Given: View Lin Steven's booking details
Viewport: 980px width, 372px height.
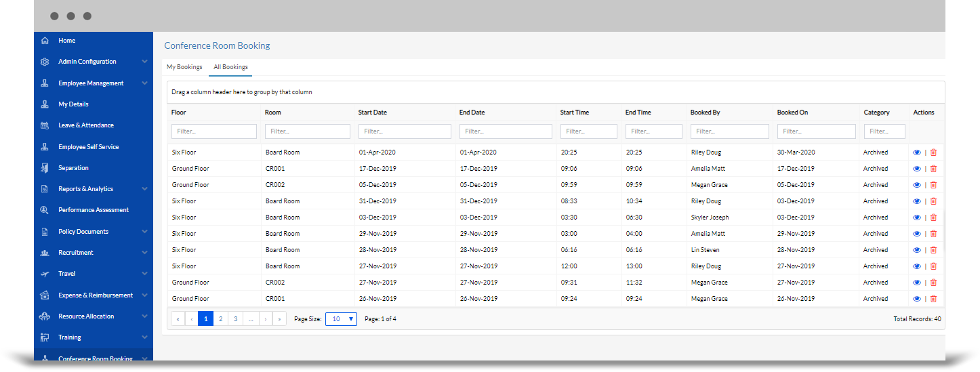Looking at the screenshot, I should [x=917, y=250].
